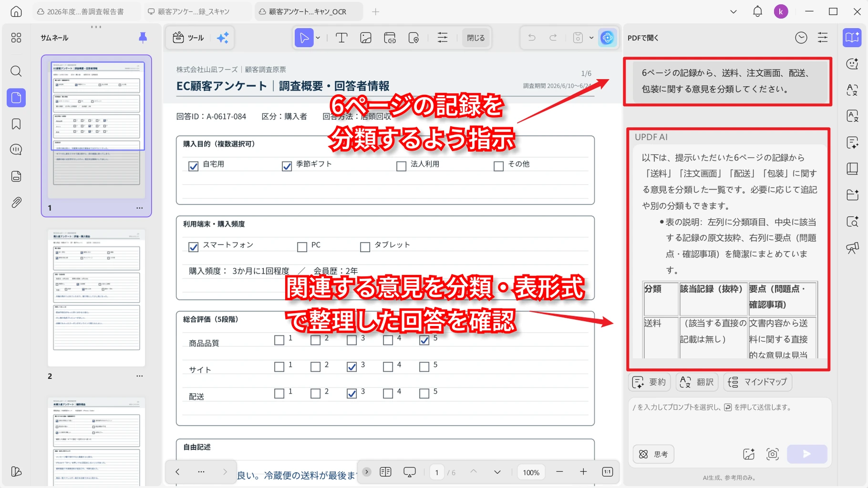
Task: Zoom in with the plus button
Action: tap(583, 472)
